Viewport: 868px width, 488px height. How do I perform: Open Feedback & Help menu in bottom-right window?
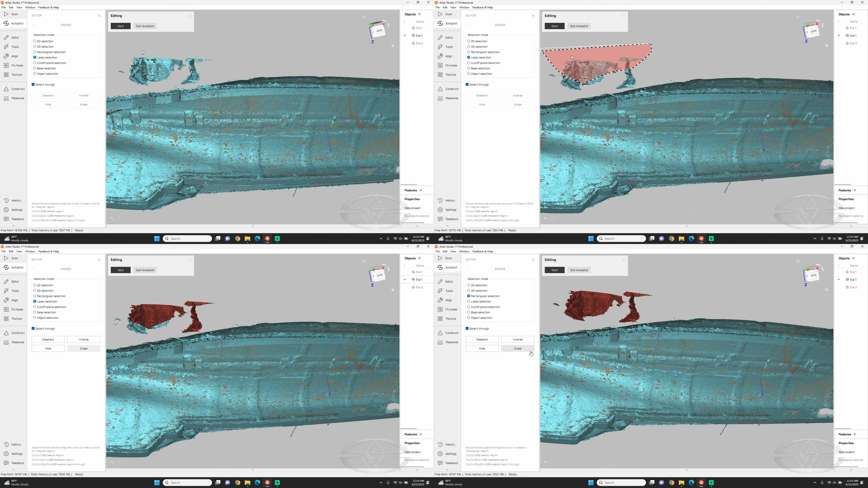point(482,251)
